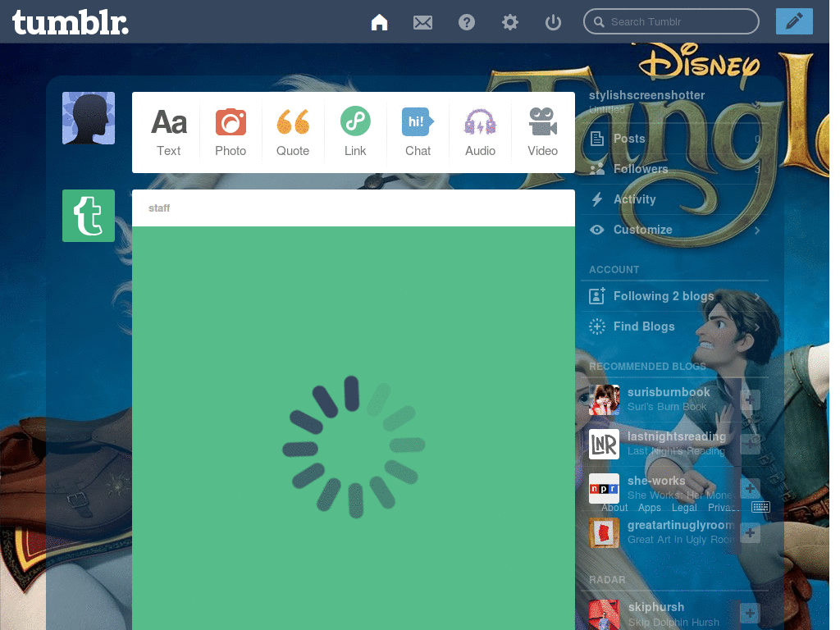Follow skiphursh with plus button
This screenshot has width=840, height=630.
tap(750, 614)
